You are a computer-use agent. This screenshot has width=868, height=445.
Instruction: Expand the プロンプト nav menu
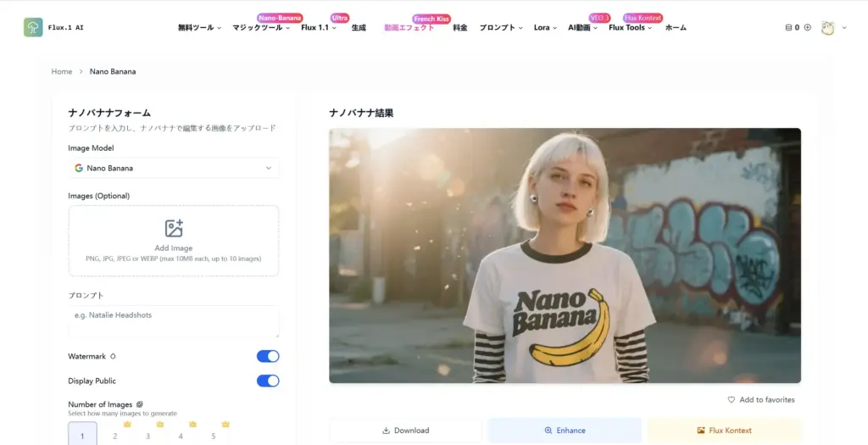[x=500, y=28]
